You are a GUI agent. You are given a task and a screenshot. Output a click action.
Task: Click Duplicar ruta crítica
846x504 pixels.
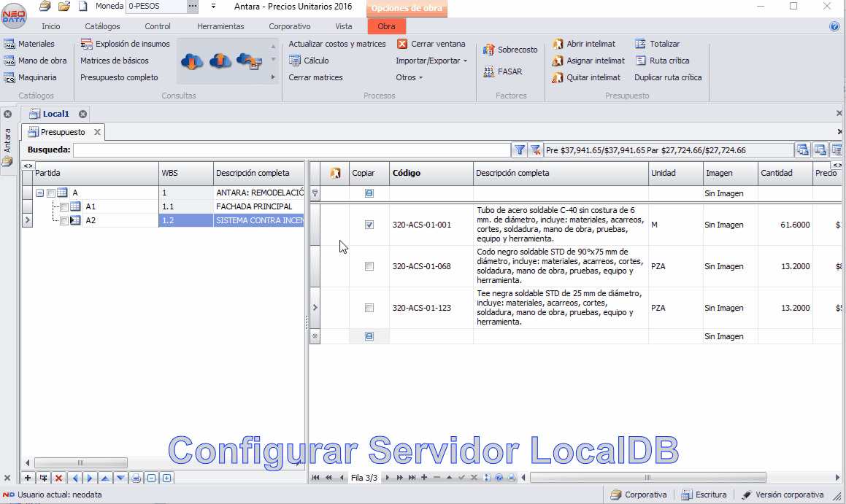point(668,77)
